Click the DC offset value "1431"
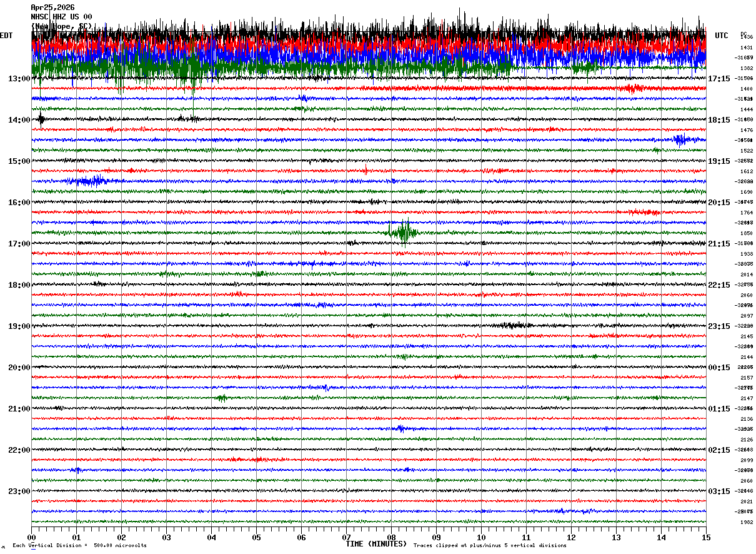Image resolution: width=756 pixels, height=554 pixels. coord(746,48)
